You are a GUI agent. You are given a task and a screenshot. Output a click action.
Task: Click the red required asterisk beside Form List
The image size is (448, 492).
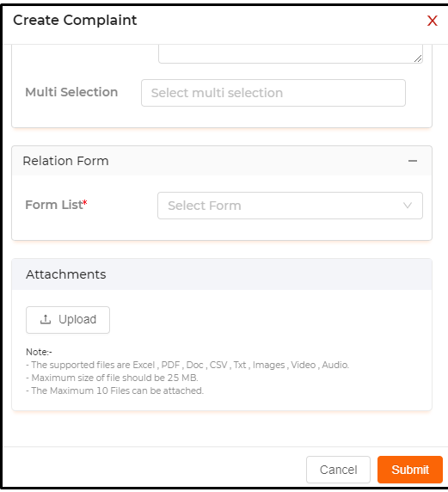coord(85,202)
